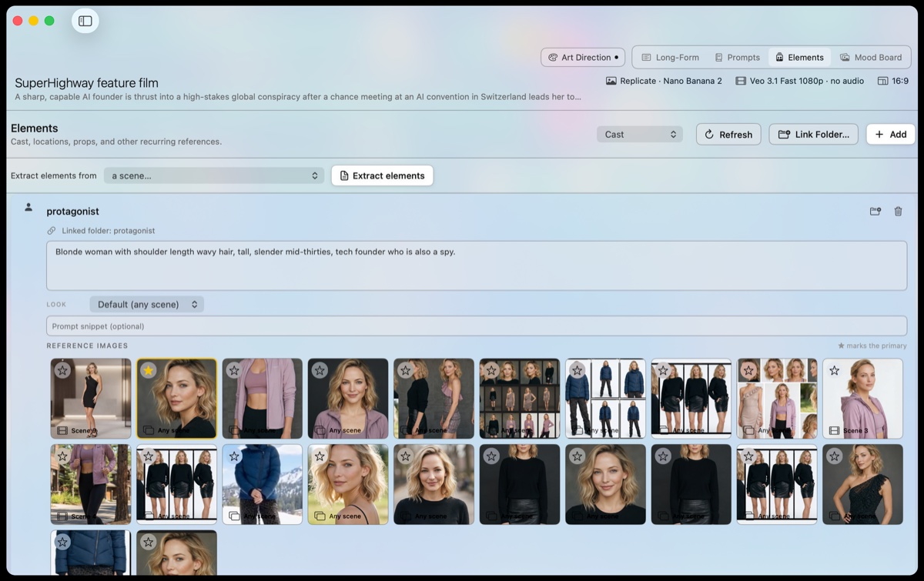Click the Linked folder: protagonist text

pyautogui.click(x=109, y=231)
